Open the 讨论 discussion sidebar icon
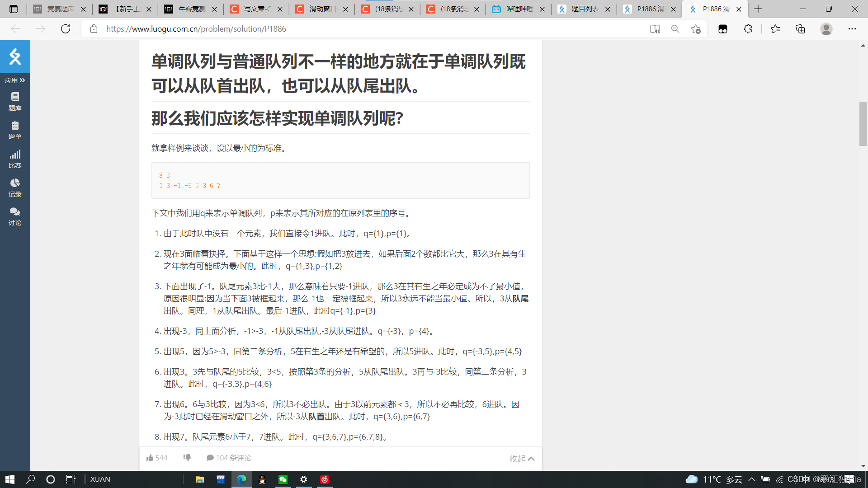868x488 pixels. coord(15,216)
